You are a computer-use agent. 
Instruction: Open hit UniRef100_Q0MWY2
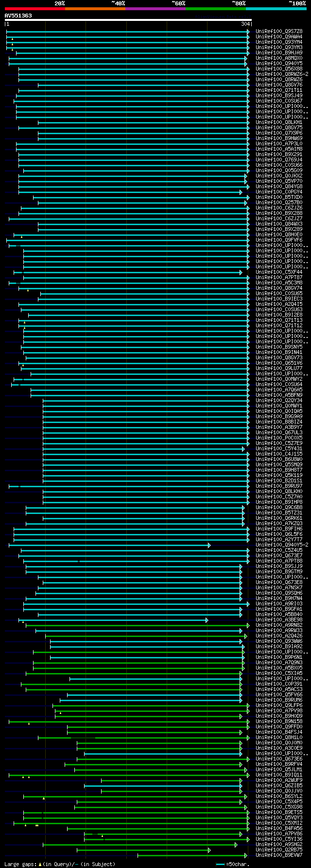(279, 379)
